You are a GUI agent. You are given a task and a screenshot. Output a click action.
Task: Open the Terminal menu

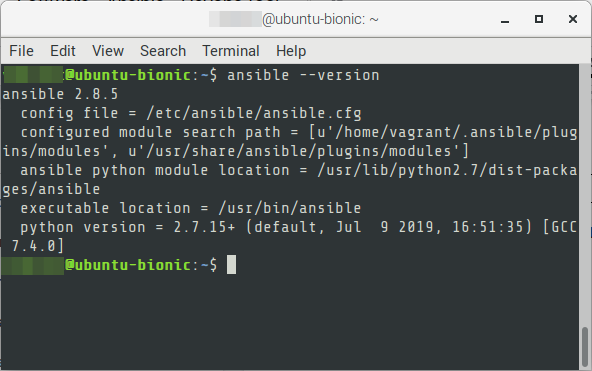click(x=231, y=51)
